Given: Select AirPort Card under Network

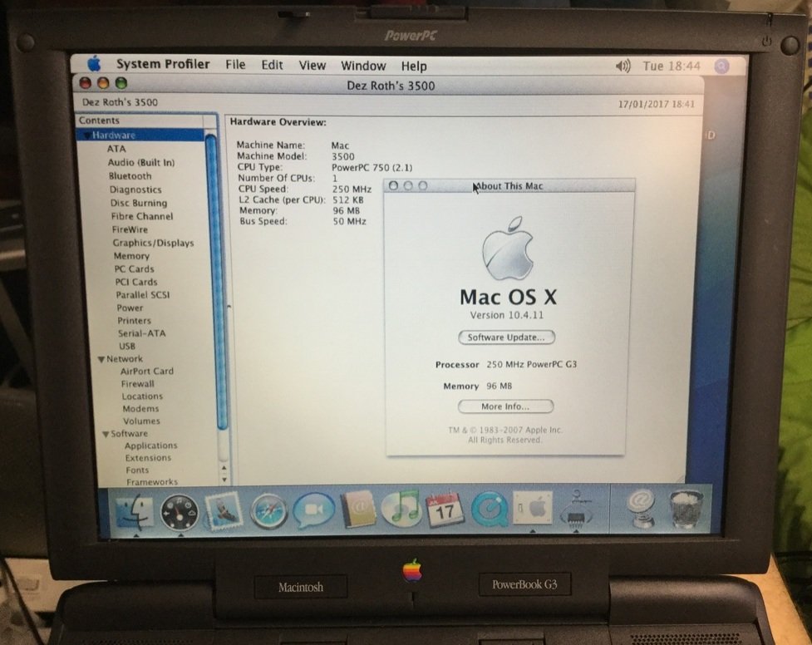Looking at the screenshot, I should 147,372.
